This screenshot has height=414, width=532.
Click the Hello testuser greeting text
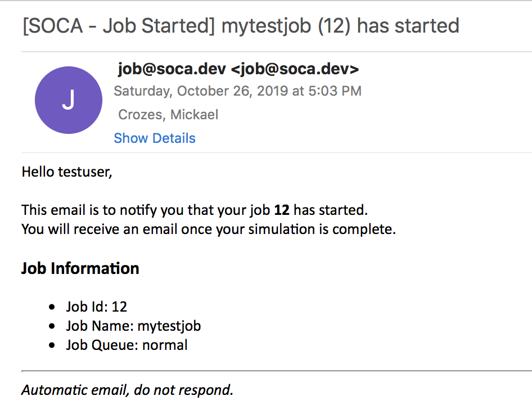pos(67,172)
